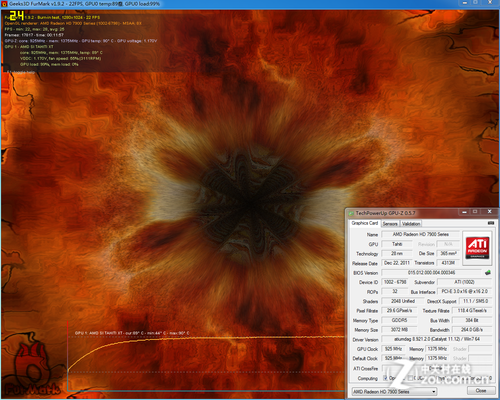This screenshot has height=400, width=500.
Task: Click the 'GPU load: 99%, mem load: 0%' line
Action: point(49,64)
